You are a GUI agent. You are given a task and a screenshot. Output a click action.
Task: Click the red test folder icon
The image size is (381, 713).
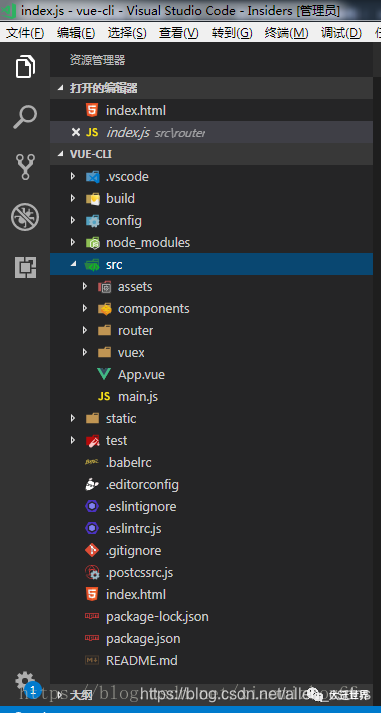(92, 440)
